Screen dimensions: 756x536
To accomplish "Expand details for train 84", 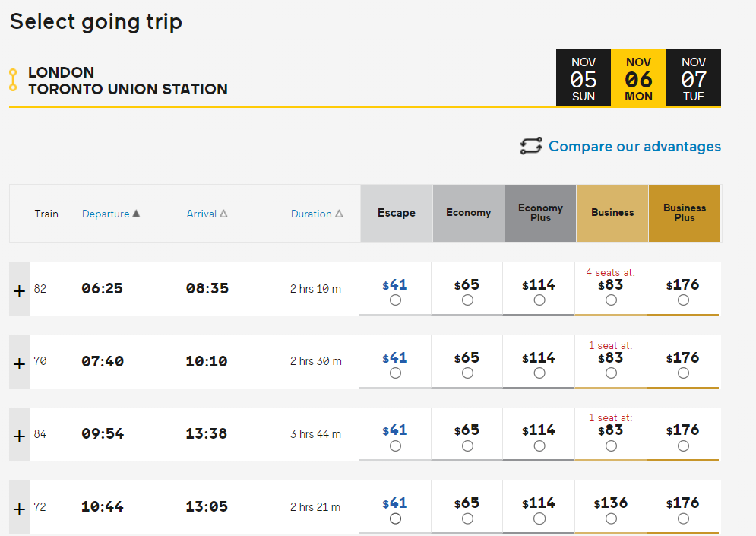I will pyautogui.click(x=20, y=436).
